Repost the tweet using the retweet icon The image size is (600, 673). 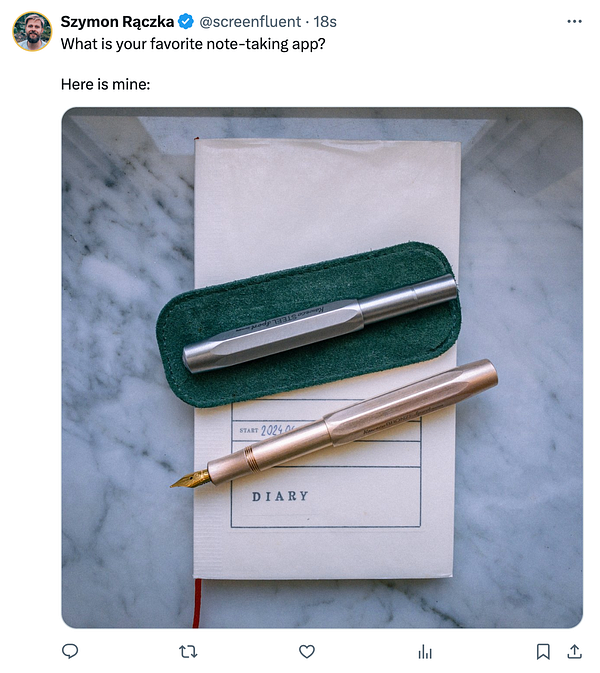point(188,652)
